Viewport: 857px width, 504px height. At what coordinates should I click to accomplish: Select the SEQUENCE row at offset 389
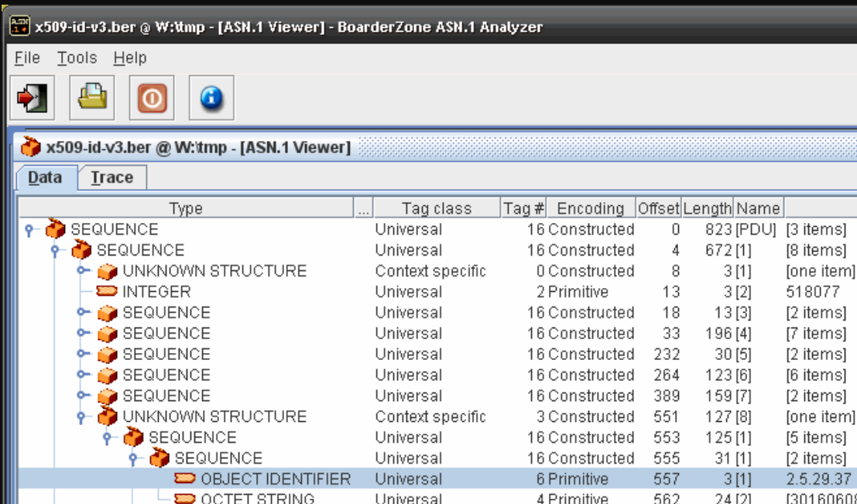[166, 396]
